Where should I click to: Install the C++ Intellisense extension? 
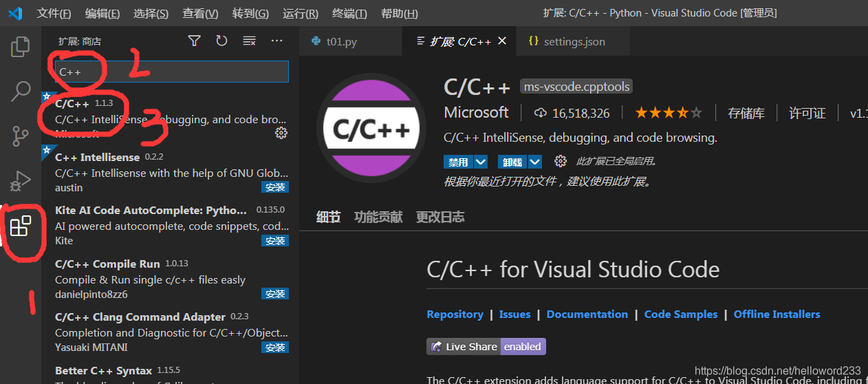(275, 187)
